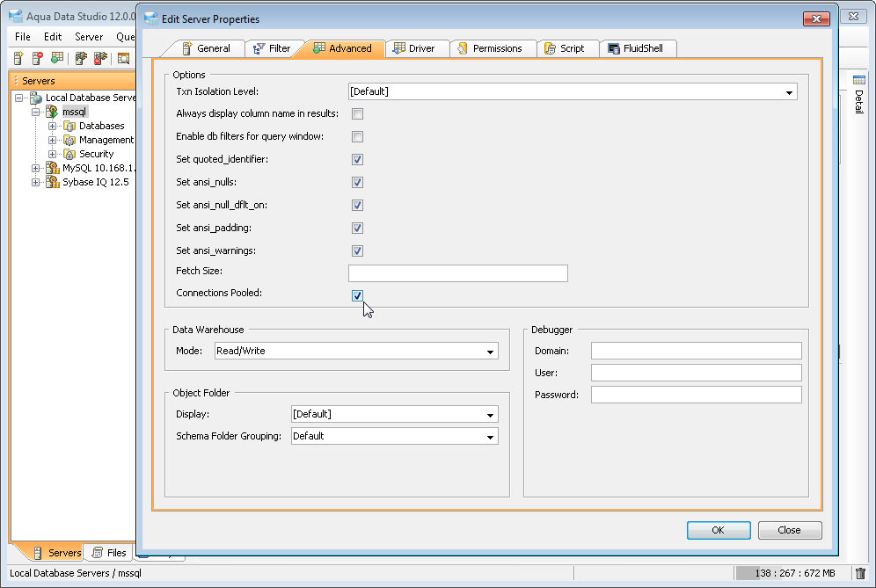This screenshot has width=876, height=588.
Task: Click the Close button in dialog
Action: point(790,531)
